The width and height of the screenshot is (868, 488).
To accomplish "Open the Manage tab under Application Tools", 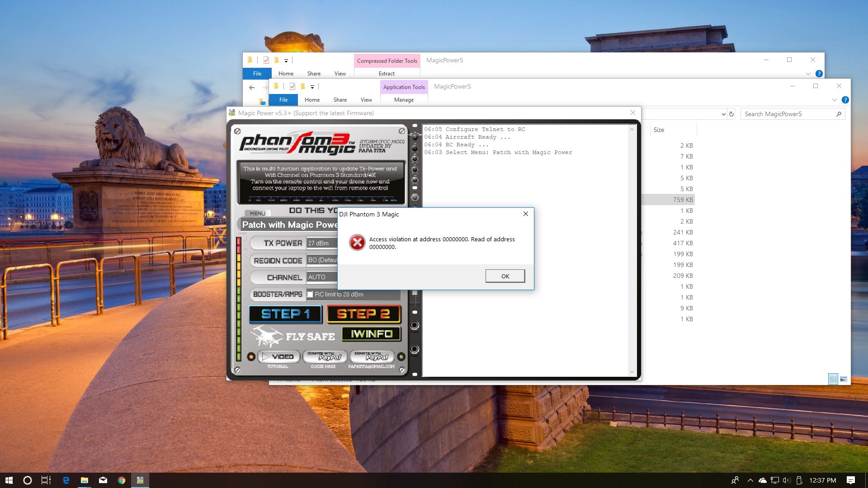I will pos(404,99).
